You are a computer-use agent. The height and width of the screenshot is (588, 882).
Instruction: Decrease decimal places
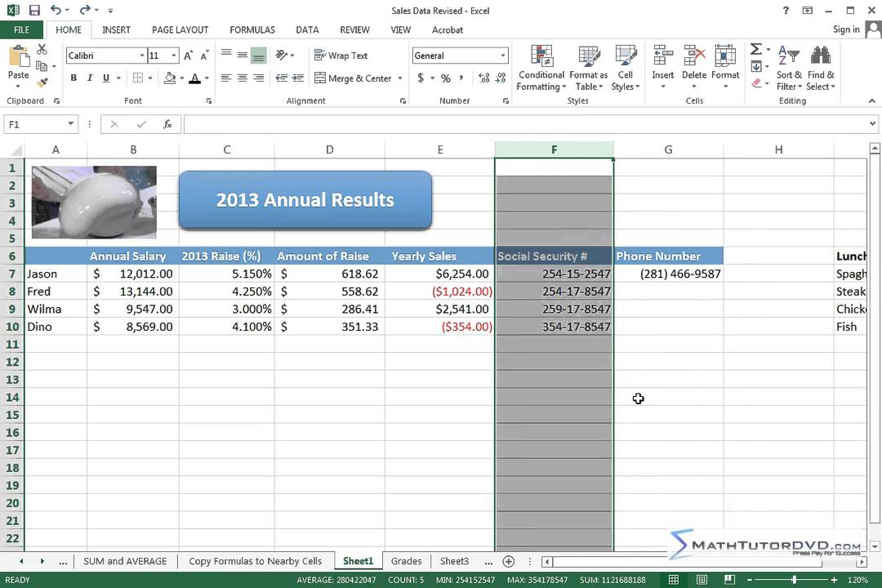(x=501, y=78)
